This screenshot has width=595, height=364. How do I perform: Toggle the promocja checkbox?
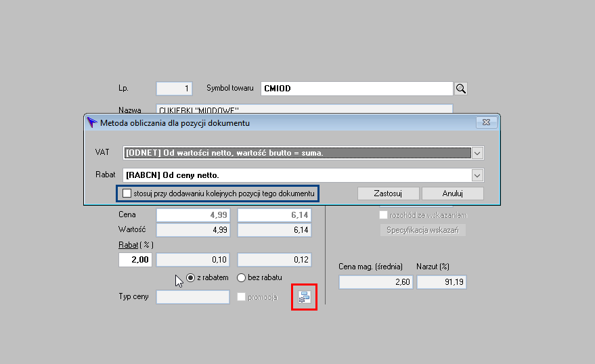241,297
